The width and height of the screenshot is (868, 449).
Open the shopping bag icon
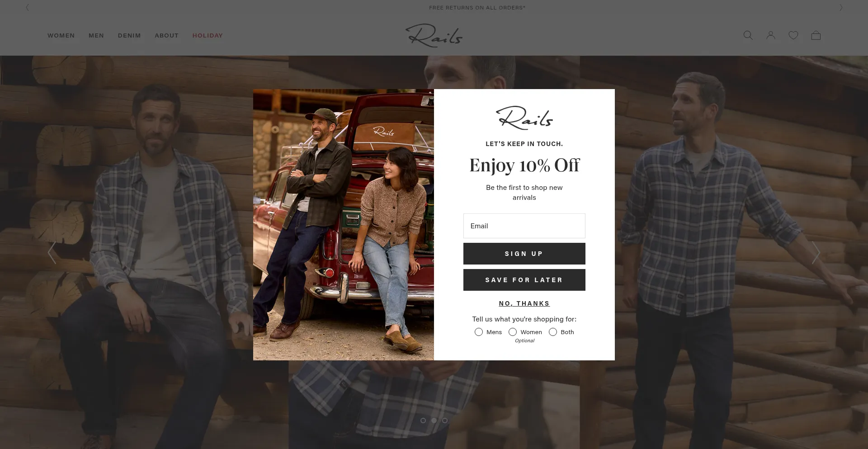point(816,35)
